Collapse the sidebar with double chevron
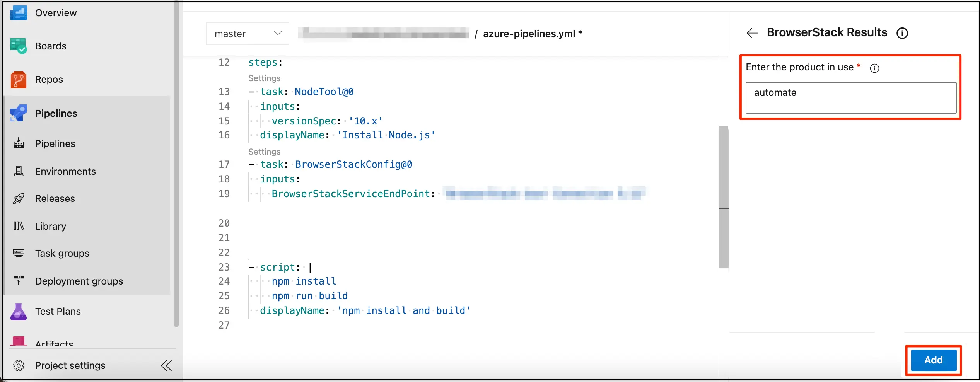Image resolution: width=980 pixels, height=382 pixels. 166,365
